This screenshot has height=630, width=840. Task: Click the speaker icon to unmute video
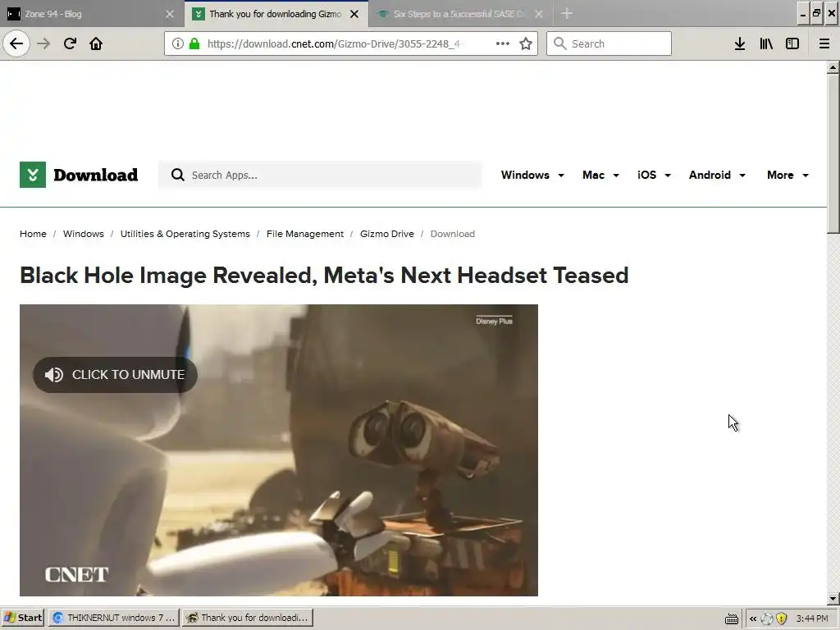[x=53, y=374]
